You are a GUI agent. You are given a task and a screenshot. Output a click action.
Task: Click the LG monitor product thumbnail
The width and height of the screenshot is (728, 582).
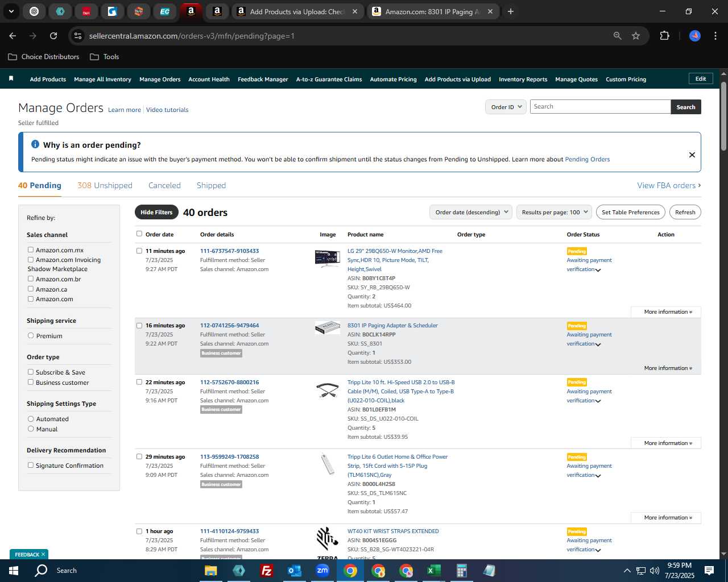(327, 258)
